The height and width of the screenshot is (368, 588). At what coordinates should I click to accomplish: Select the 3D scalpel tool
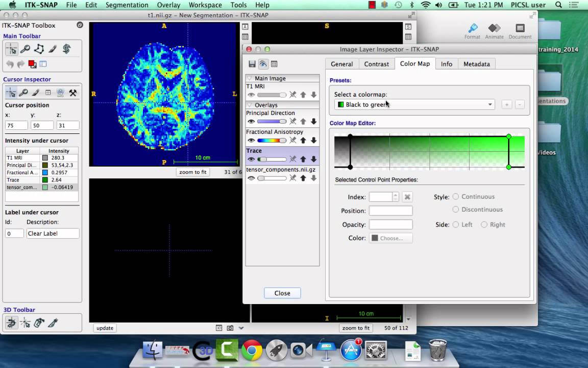(x=53, y=323)
